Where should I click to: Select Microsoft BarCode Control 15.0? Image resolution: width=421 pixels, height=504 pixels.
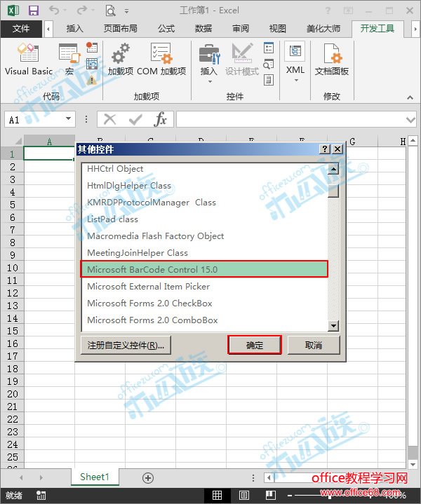(204, 269)
